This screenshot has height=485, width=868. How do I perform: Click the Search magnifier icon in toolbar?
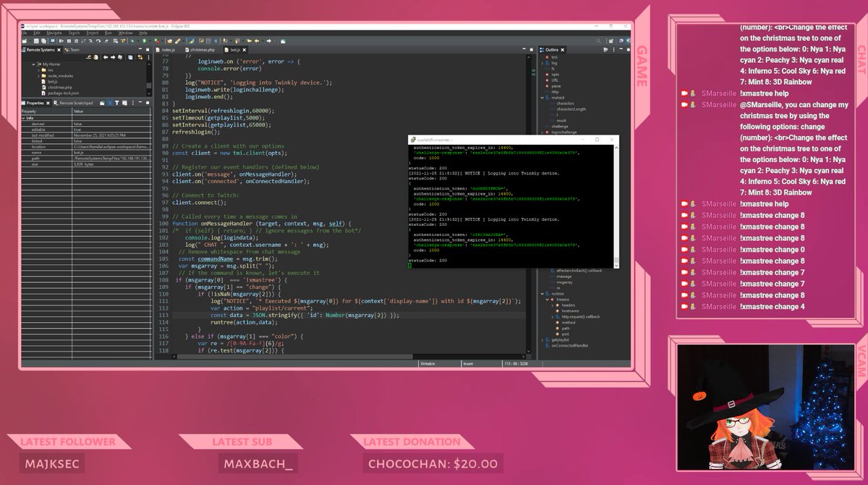coord(599,41)
